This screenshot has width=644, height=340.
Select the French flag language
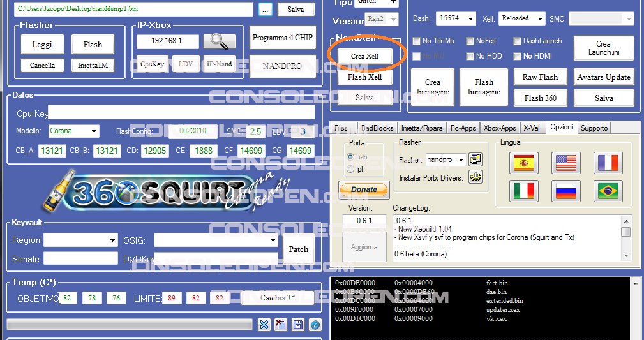point(608,163)
